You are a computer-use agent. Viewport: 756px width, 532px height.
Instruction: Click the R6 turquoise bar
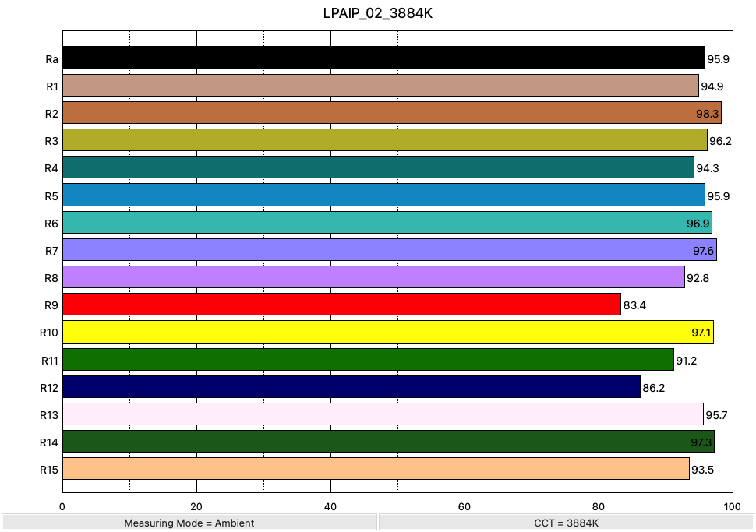(x=387, y=223)
